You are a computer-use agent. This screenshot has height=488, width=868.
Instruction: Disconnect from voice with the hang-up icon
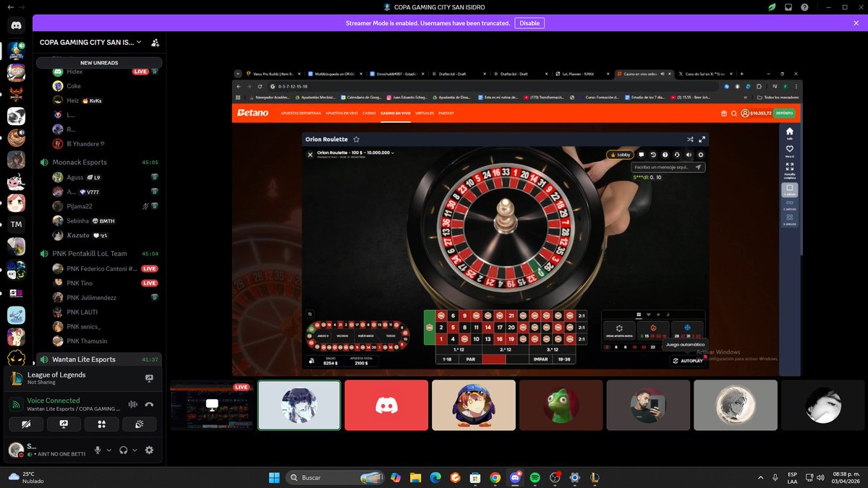[149, 405]
